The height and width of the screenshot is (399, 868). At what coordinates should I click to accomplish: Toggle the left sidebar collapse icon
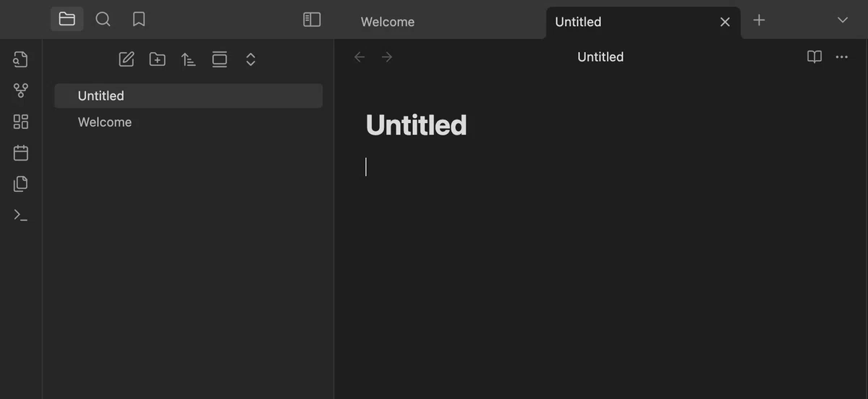[312, 20]
